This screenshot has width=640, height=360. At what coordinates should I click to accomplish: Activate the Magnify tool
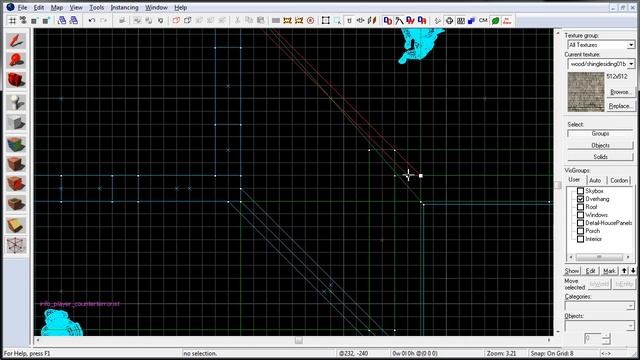pyautogui.click(x=16, y=60)
